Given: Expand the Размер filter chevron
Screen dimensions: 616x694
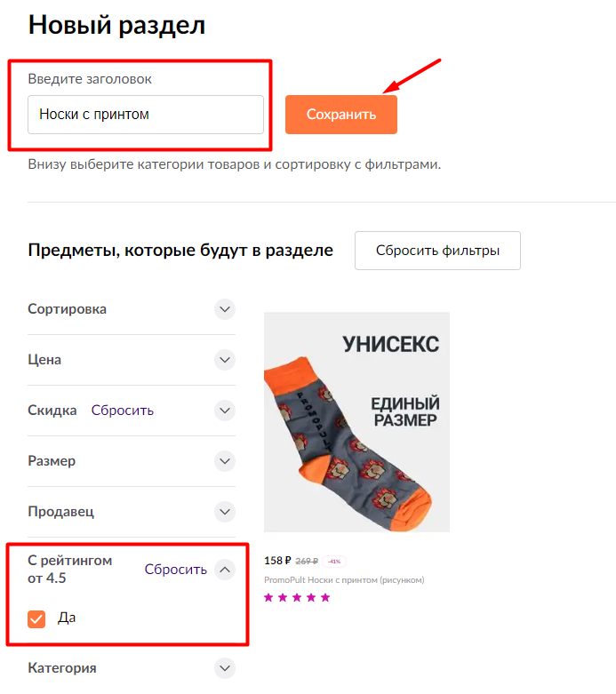Looking at the screenshot, I should pyautogui.click(x=225, y=461).
